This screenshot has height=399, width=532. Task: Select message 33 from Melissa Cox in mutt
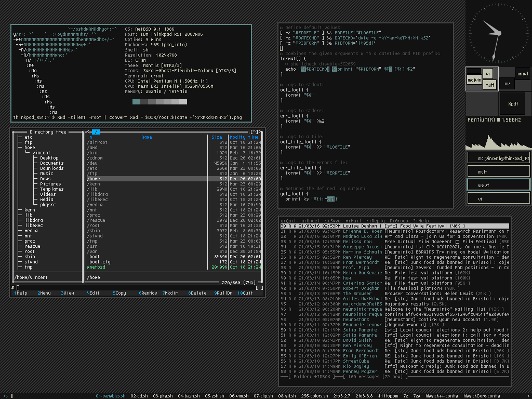[395, 242]
